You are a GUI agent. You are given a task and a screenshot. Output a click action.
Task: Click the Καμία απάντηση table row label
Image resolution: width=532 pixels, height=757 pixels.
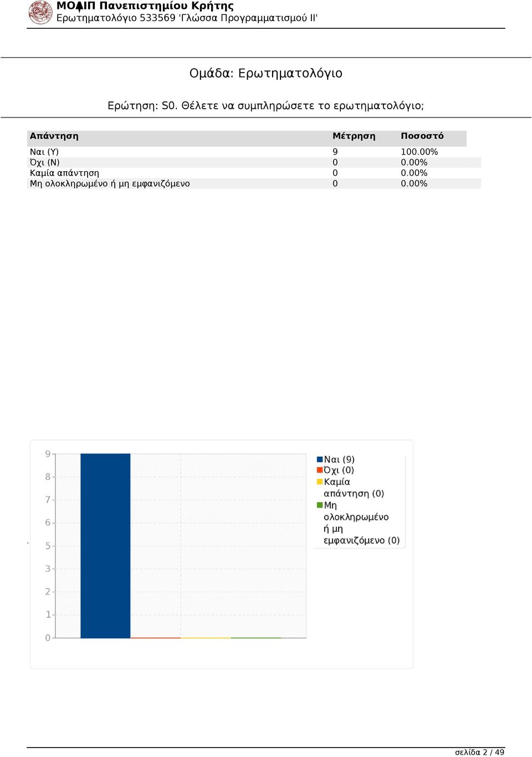64,173
